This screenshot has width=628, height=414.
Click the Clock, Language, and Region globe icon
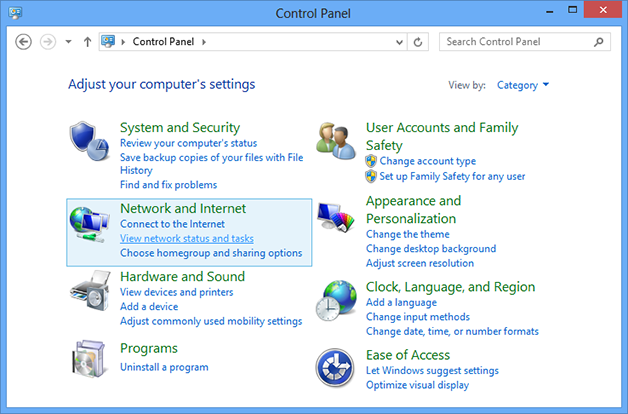[336, 300]
